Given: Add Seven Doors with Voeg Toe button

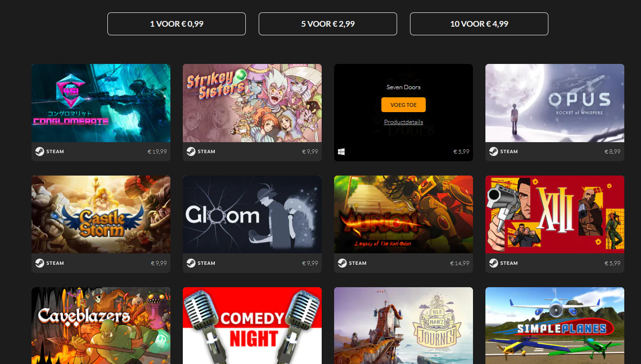Looking at the screenshot, I should tap(403, 104).
